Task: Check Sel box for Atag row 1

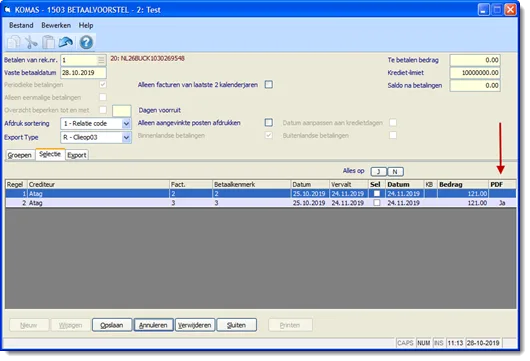Action: [377, 194]
